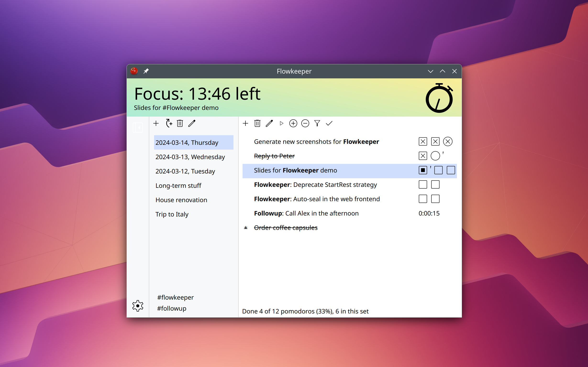Rename backlog with the pencil icon
Image resolution: width=588 pixels, height=367 pixels.
coord(192,123)
